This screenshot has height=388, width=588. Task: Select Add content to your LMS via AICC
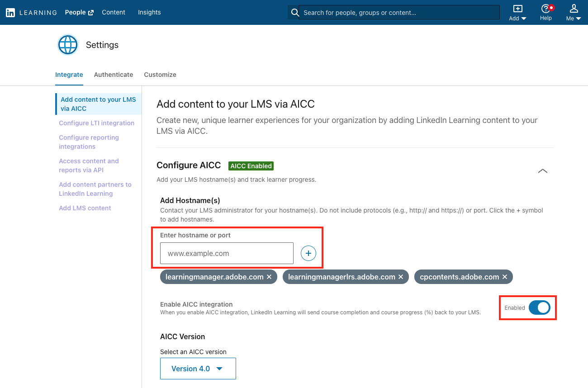pos(98,104)
